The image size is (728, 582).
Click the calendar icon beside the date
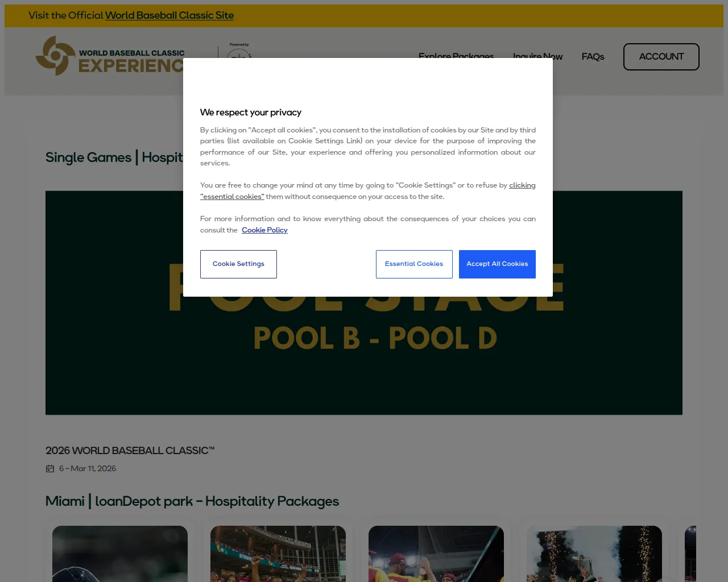tap(50, 469)
